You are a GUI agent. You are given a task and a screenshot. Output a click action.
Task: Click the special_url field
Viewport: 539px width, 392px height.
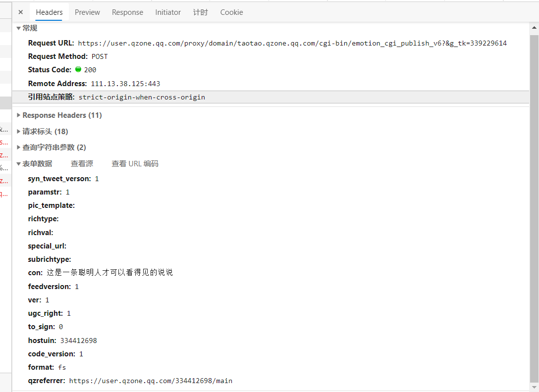pos(47,246)
